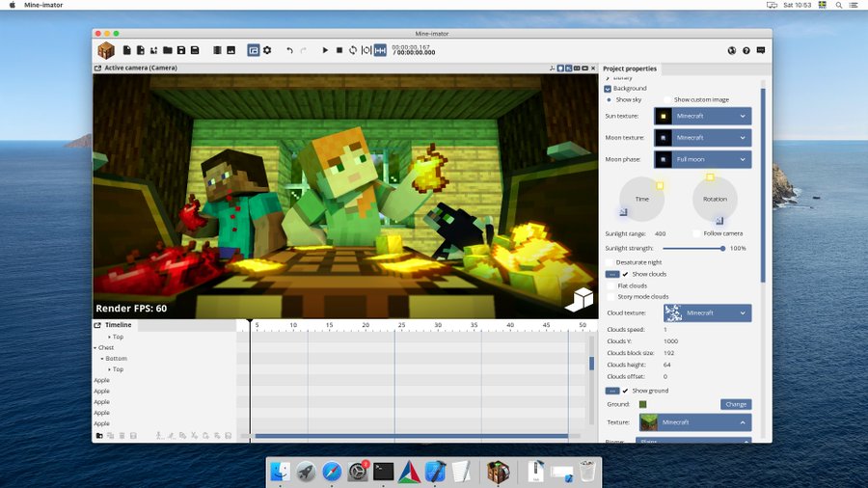Collapse clouds options via button beside Show clouds
868x488 pixels.
[x=612, y=275]
